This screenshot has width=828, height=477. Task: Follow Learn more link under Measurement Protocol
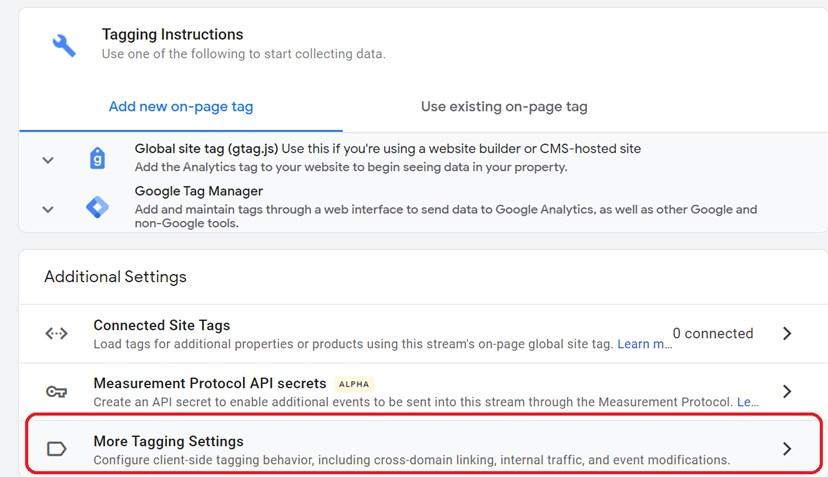tap(748, 402)
